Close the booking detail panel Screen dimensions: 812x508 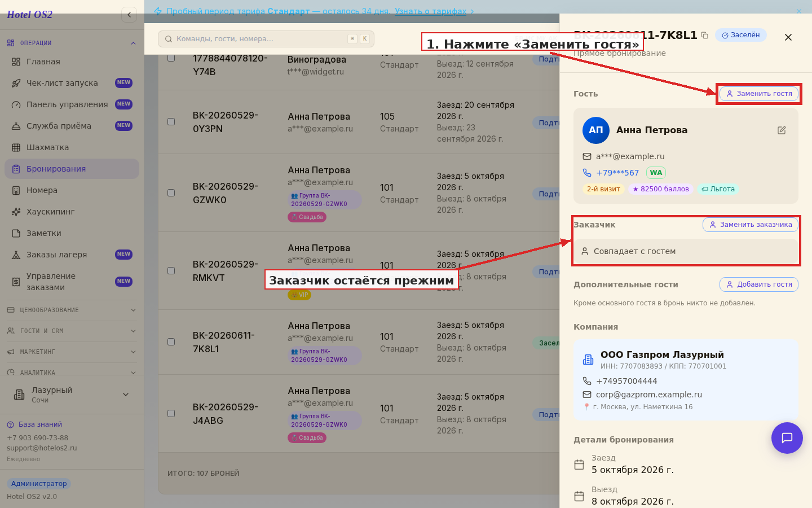[788, 37]
